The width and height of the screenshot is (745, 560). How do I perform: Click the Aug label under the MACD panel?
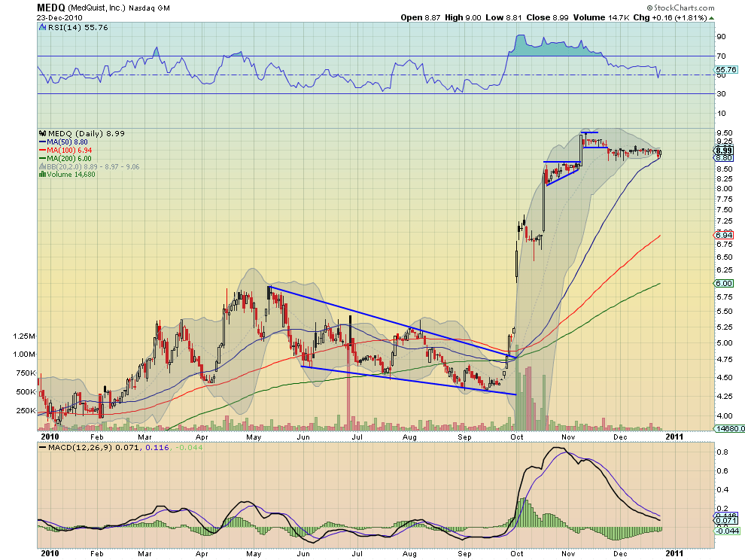[409, 554]
